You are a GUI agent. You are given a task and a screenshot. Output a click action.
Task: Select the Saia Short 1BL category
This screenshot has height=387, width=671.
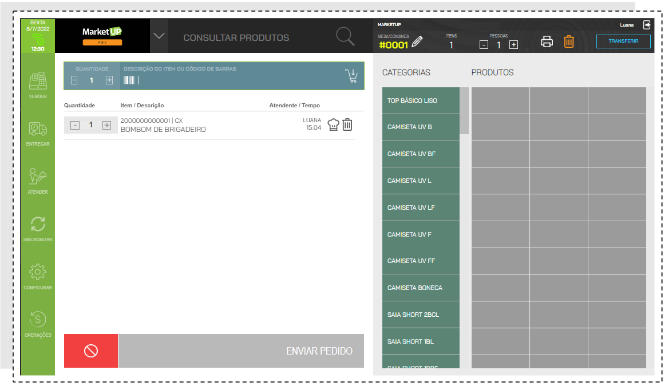(421, 342)
